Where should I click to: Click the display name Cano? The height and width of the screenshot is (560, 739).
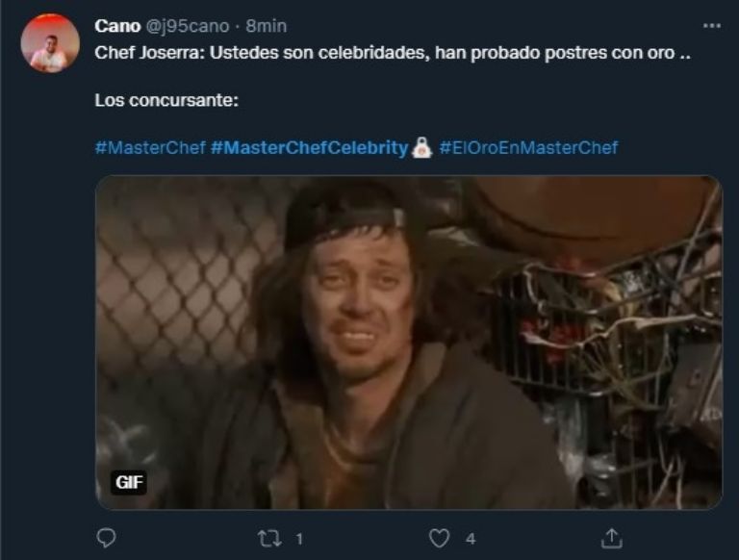click(117, 26)
